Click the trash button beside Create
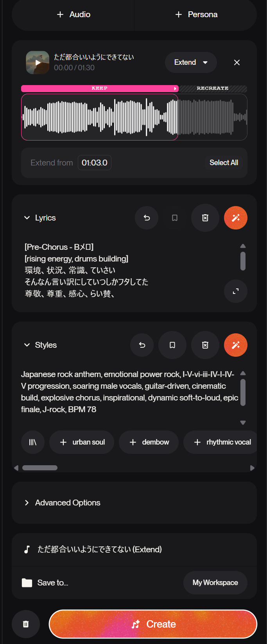Screen dimensions: 267x644 pyautogui.click(x=26, y=624)
